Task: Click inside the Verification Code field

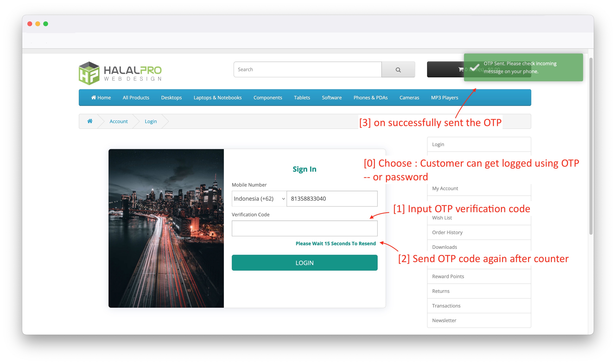Action: 304,228
